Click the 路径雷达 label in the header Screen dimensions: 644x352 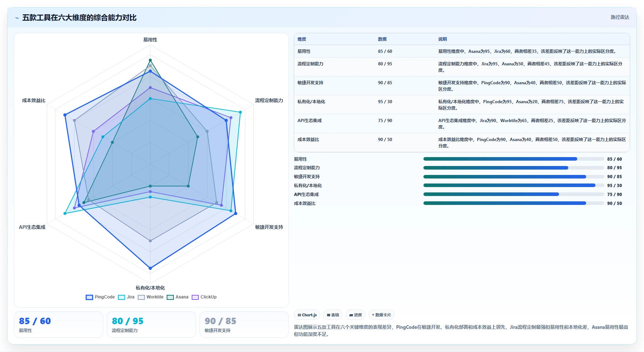620,17
